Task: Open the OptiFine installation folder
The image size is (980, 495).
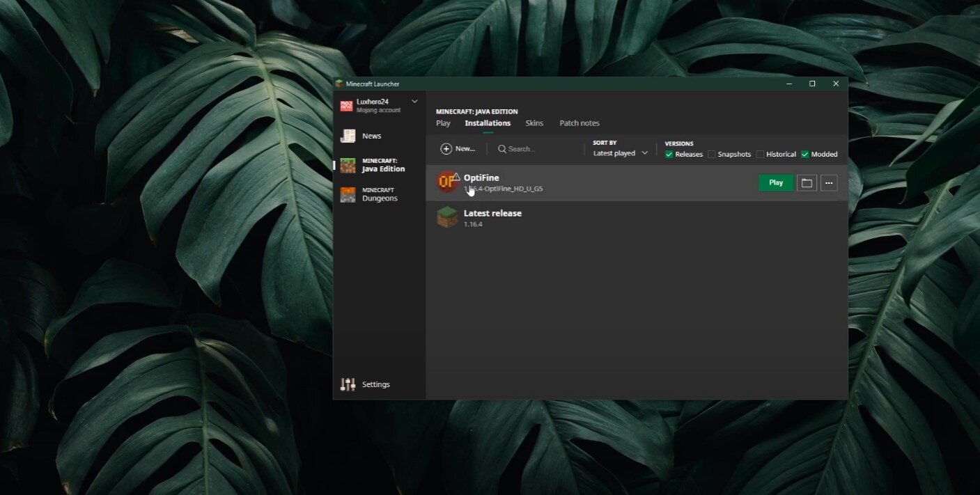Action: click(807, 183)
